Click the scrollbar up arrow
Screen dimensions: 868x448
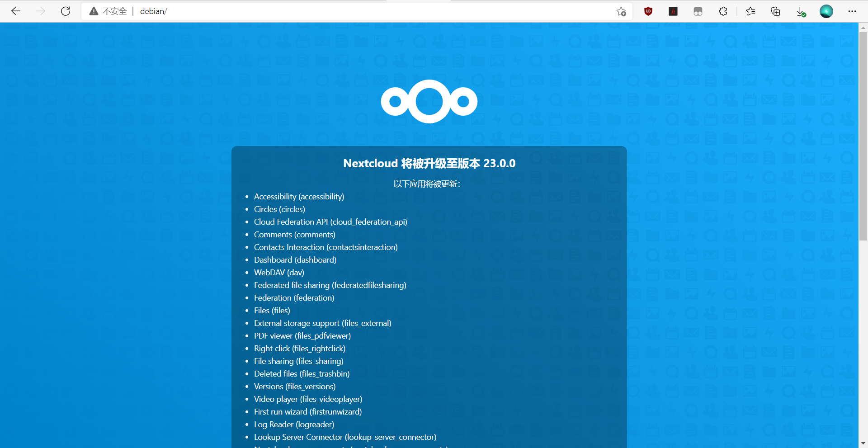[x=863, y=27]
